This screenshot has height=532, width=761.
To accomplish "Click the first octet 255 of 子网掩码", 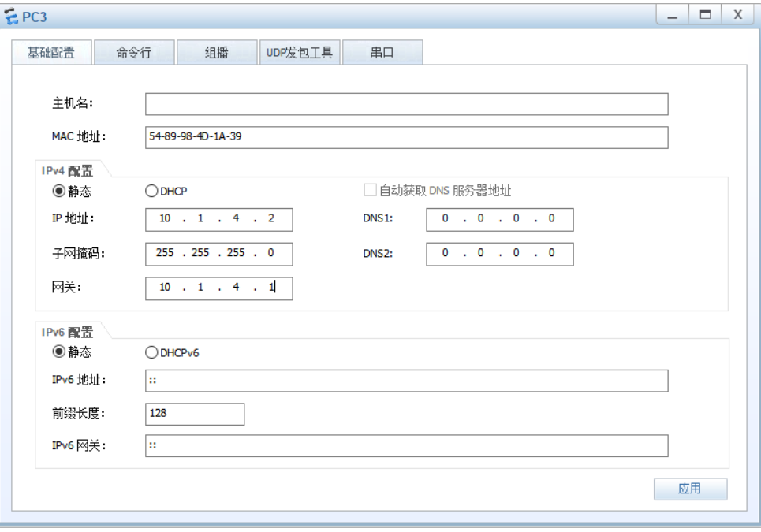I will 165,253.
